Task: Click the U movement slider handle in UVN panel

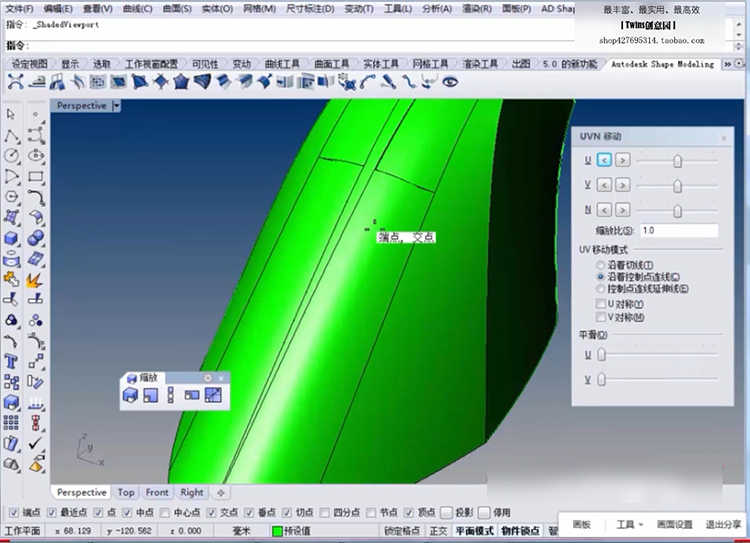Action: point(677,161)
